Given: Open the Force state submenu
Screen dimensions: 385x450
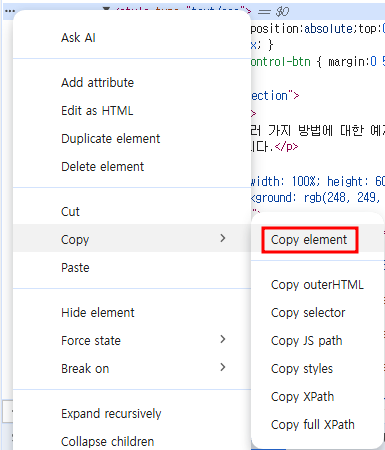Looking at the screenshot, I should 132,341.
